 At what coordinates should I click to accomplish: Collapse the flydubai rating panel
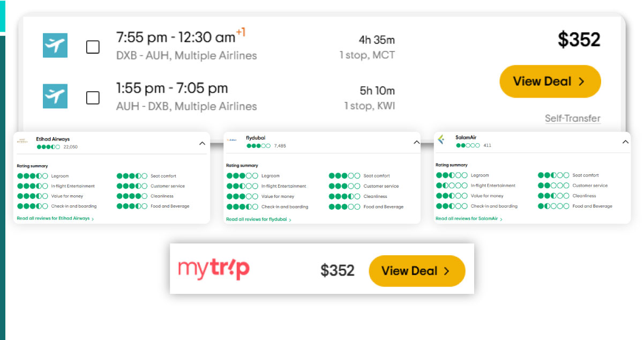417,143
